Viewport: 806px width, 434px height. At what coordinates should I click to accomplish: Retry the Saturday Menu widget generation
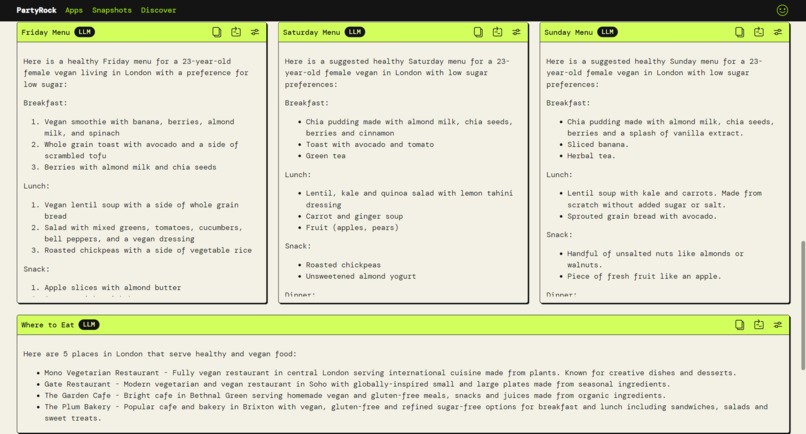click(x=497, y=32)
